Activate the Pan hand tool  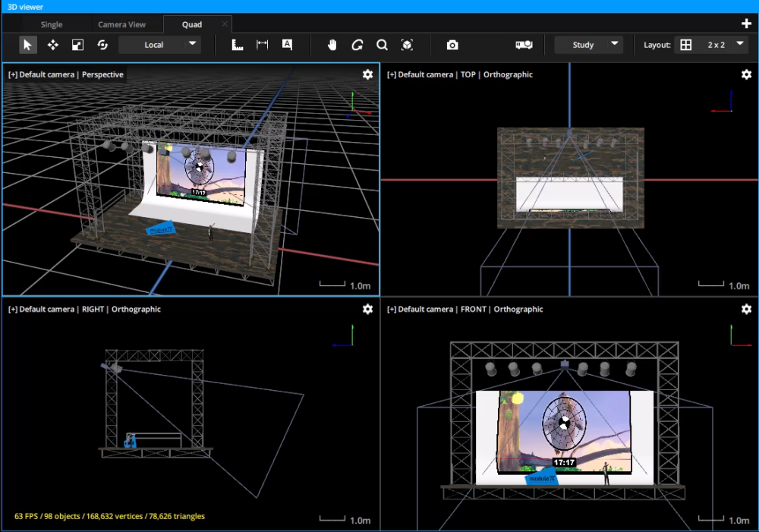click(332, 44)
